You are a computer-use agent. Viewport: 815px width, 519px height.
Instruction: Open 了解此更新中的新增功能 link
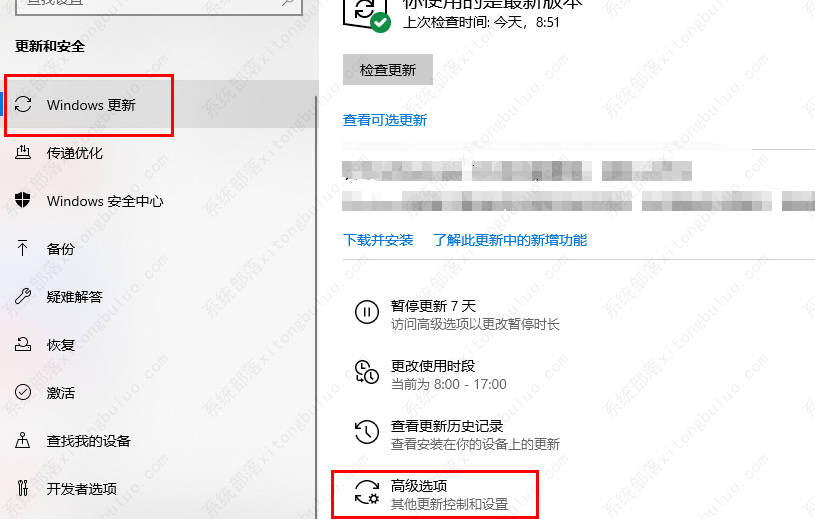coord(510,240)
